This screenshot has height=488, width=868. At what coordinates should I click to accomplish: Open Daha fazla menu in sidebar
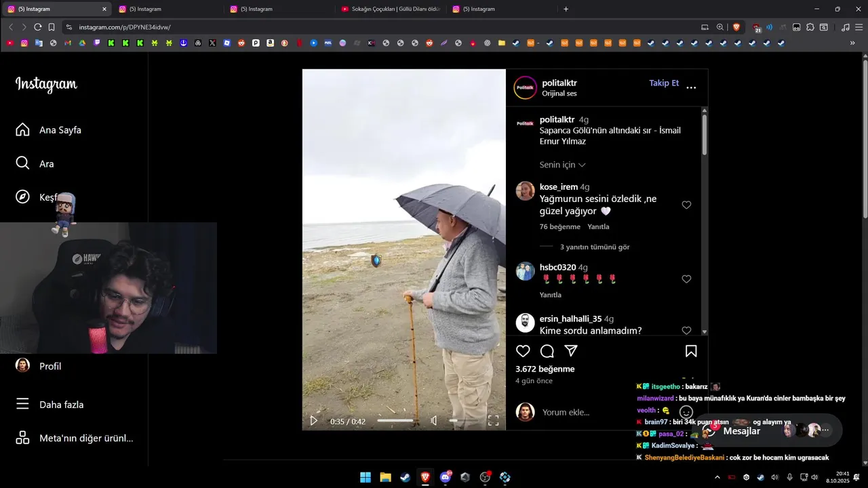coord(50,405)
